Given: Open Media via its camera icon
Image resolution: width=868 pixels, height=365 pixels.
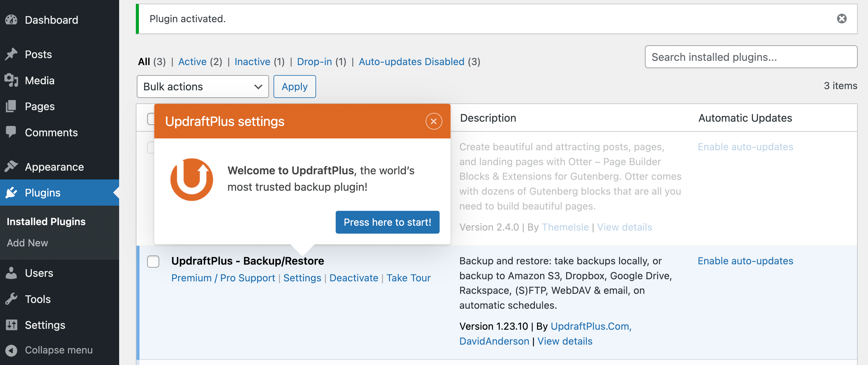Looking at the screenshot, I should coord(11,80).
